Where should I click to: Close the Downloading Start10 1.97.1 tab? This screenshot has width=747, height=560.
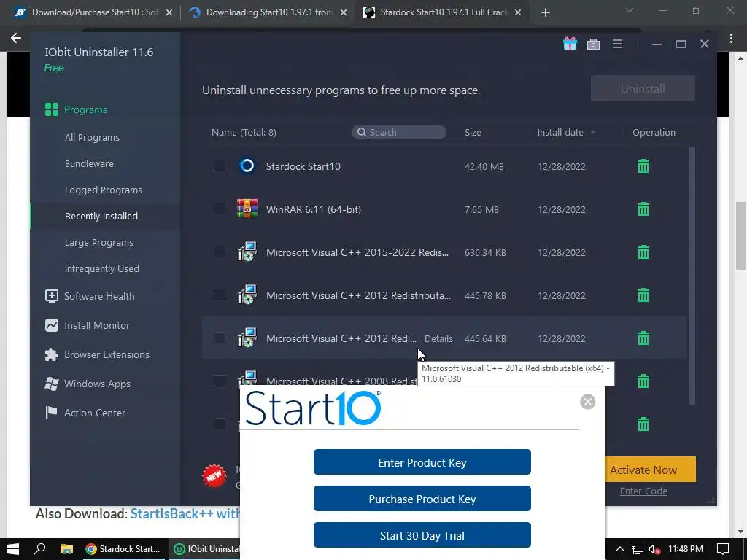pos(344,12)
